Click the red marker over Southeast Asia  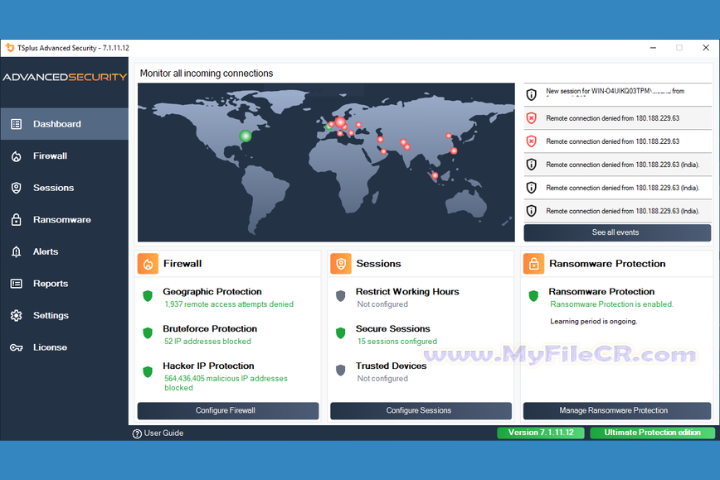pos(435,175)
